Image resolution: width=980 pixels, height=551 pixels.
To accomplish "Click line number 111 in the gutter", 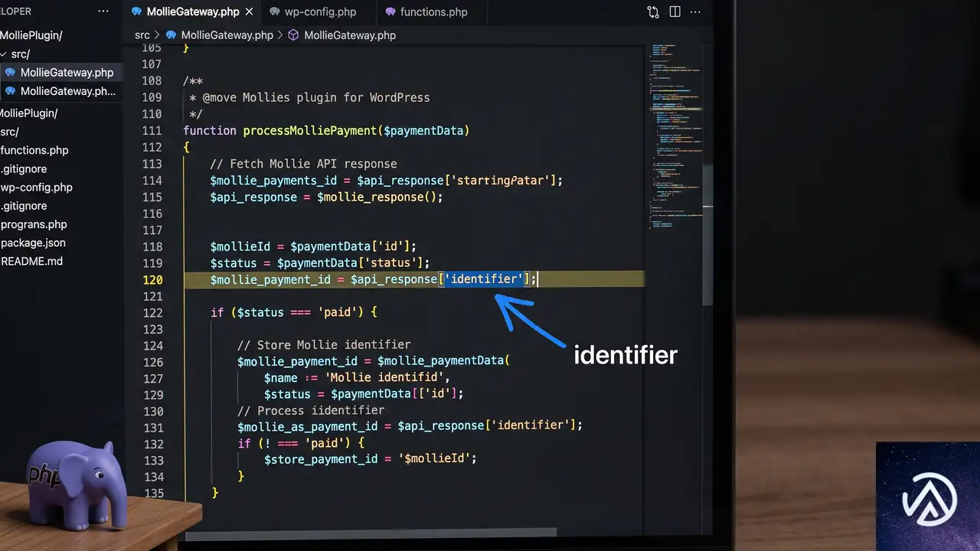I will 152,131.
